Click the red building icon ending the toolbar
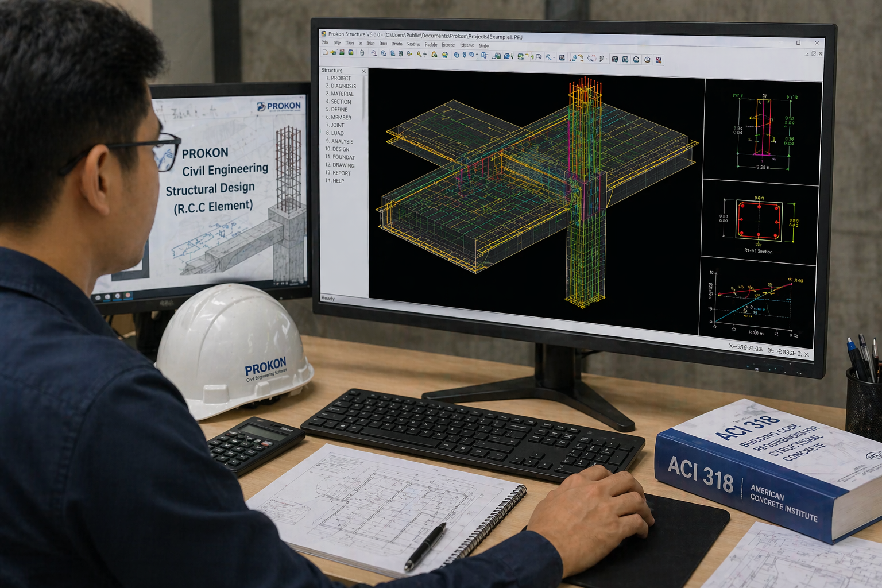The image size is (882, 588). pyautogui.click(x=659, y=60)
